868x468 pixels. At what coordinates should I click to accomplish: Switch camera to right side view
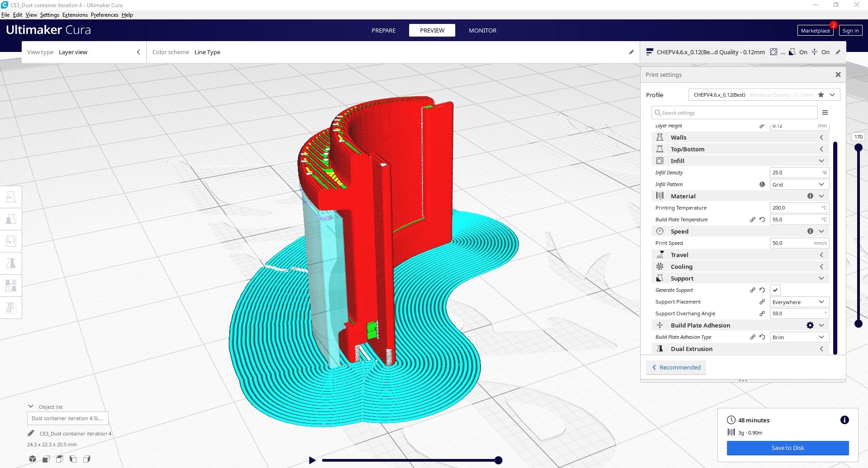pos(87,459)
